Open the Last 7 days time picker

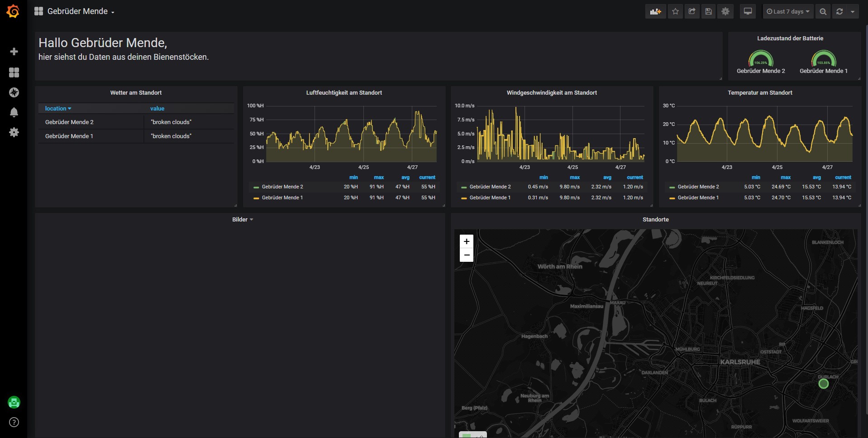[788, 11]
